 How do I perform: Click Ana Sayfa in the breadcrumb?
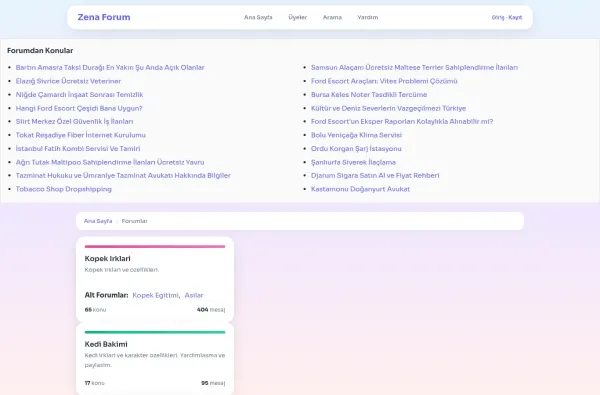point(98,221)
